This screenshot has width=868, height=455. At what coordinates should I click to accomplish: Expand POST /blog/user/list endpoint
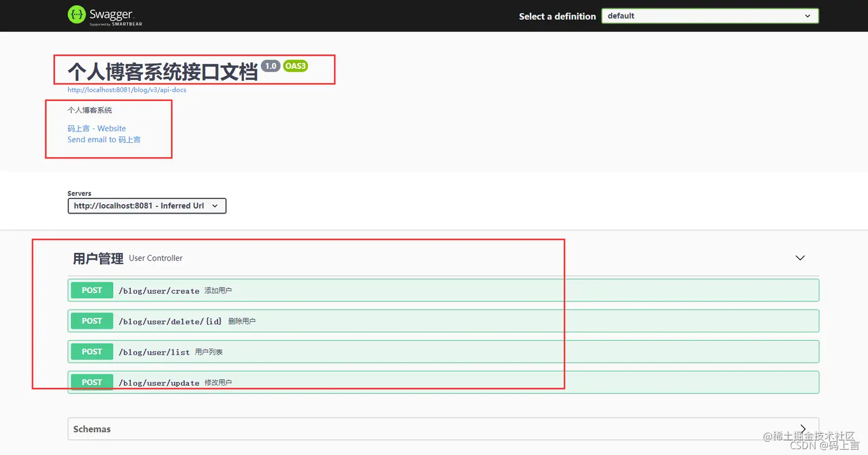[443, 352]
